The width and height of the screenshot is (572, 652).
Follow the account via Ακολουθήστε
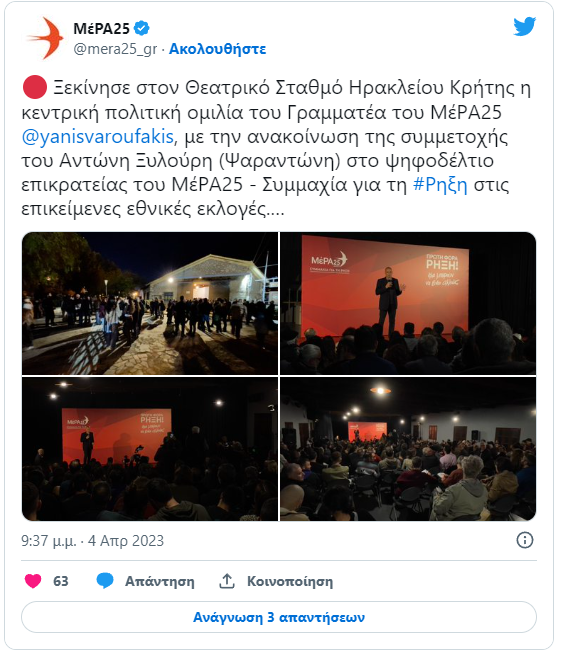[217, 49]
